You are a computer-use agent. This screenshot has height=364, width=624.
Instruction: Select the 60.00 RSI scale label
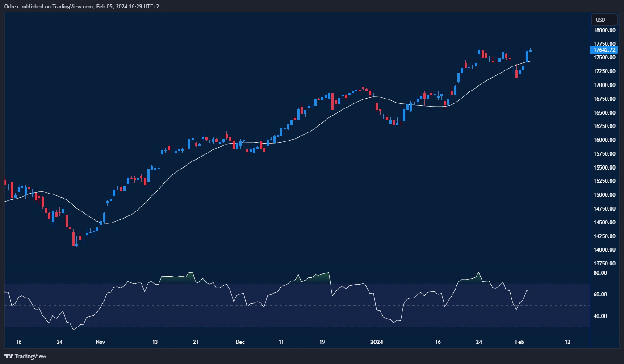600,294
